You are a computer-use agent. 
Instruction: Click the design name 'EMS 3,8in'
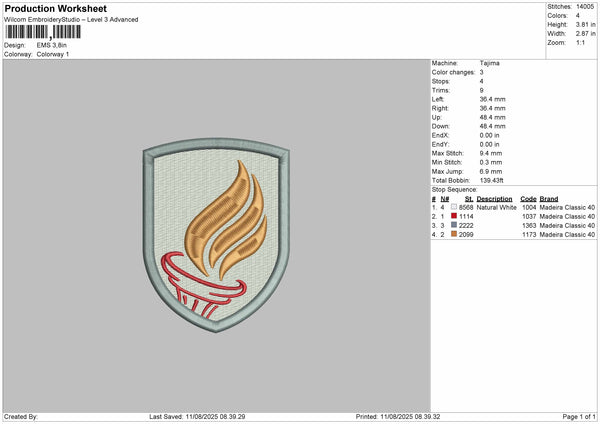pyautogui.click(x=52, y=45)
